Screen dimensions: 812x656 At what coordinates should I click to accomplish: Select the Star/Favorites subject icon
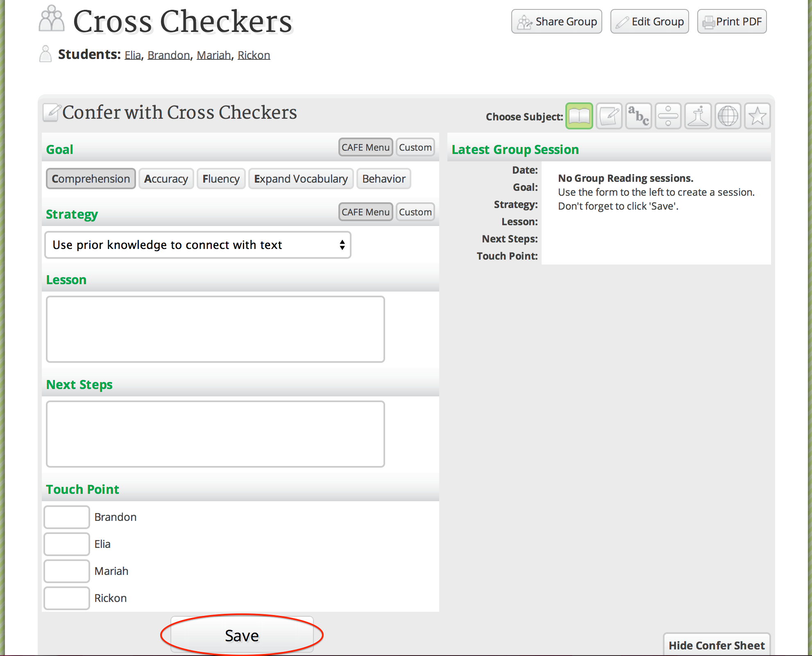[756, 116]
